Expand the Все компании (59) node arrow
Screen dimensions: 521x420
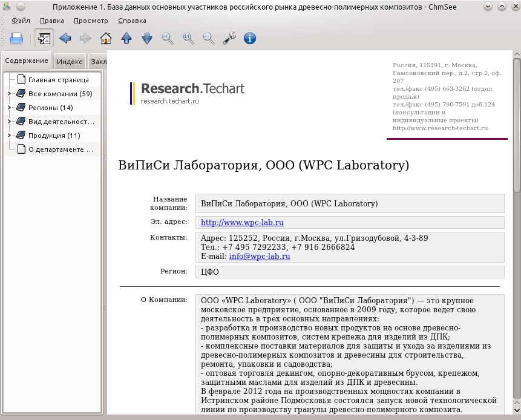9,94
